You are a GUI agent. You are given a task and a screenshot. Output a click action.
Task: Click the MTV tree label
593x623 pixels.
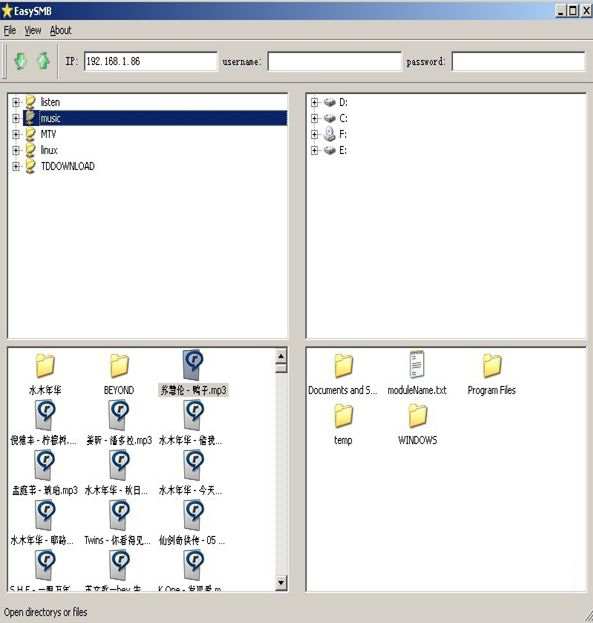click(48, 134)
